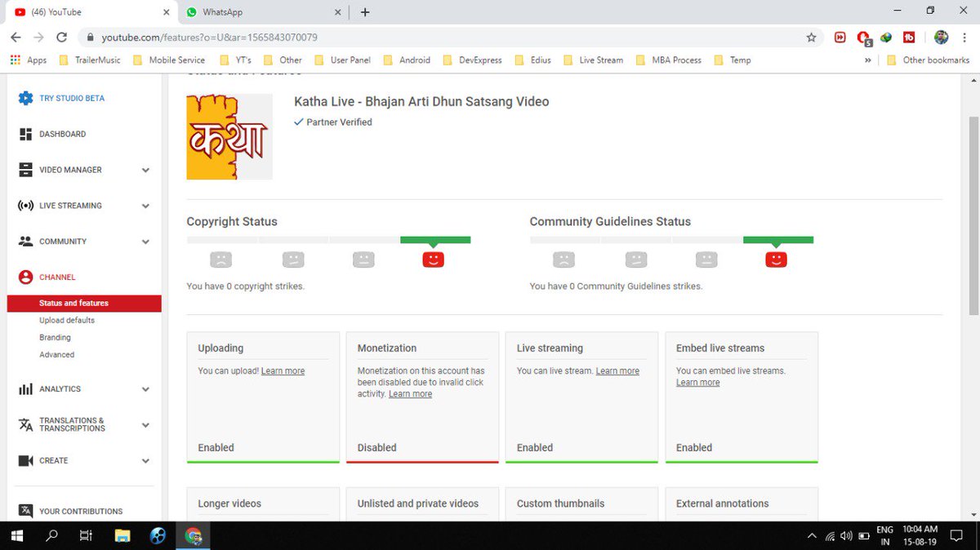This screenshot has width=980, height=550.
Task: Expand the Analytics section
Action: (145, 389)
